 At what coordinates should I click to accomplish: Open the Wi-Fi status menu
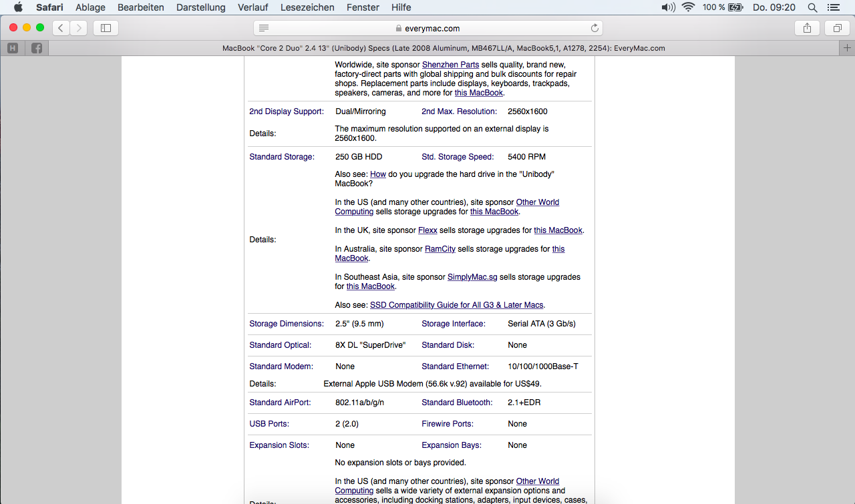[688, 7]
